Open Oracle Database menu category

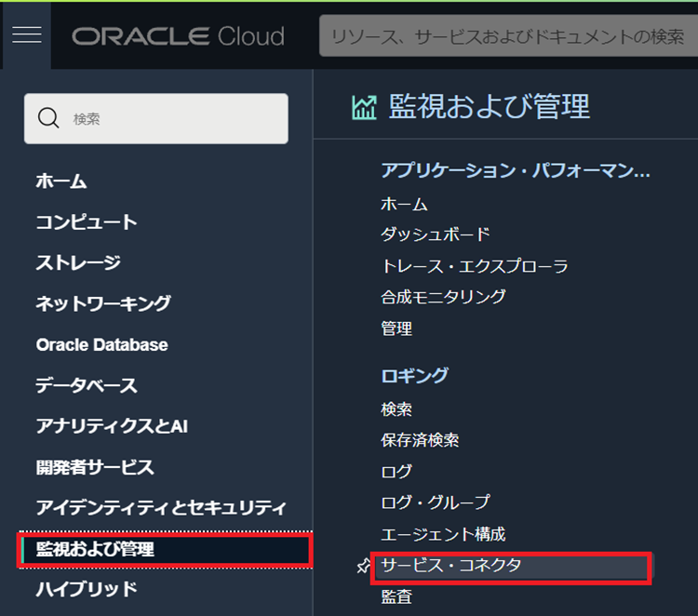[x=102, y=344]
